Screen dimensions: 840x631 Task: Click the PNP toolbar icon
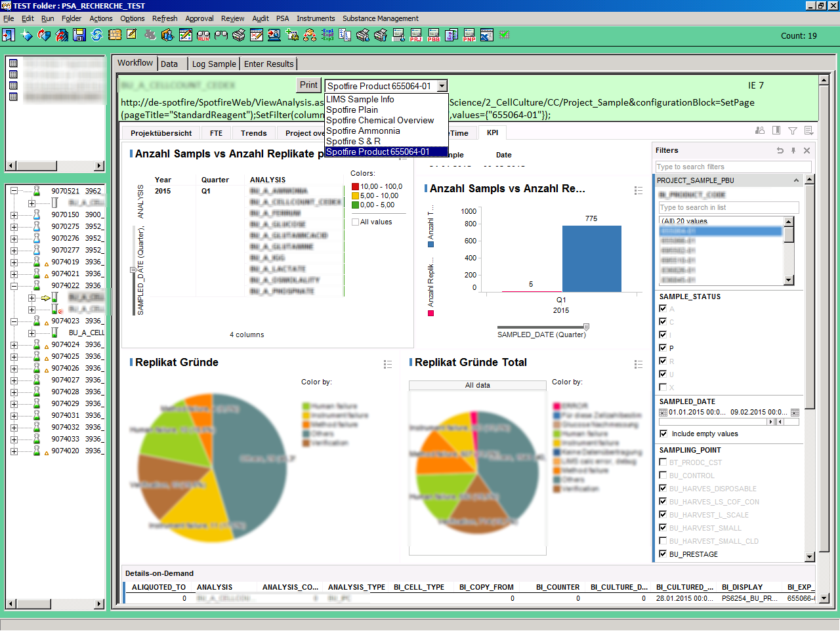coord(469,35)
